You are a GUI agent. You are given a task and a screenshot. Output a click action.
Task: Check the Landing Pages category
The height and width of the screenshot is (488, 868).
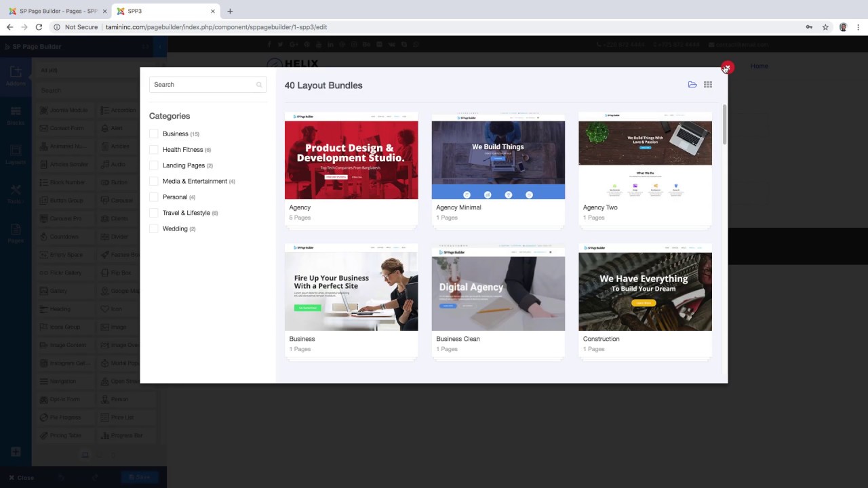pyautogui.click(x=154, y=165)
